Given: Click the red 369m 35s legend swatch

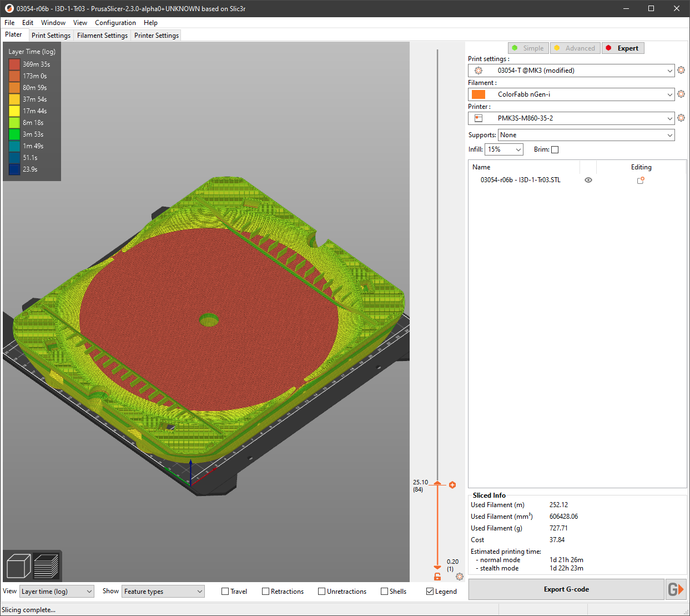Looking at the screenshot, I should click(x=14, y=64).
